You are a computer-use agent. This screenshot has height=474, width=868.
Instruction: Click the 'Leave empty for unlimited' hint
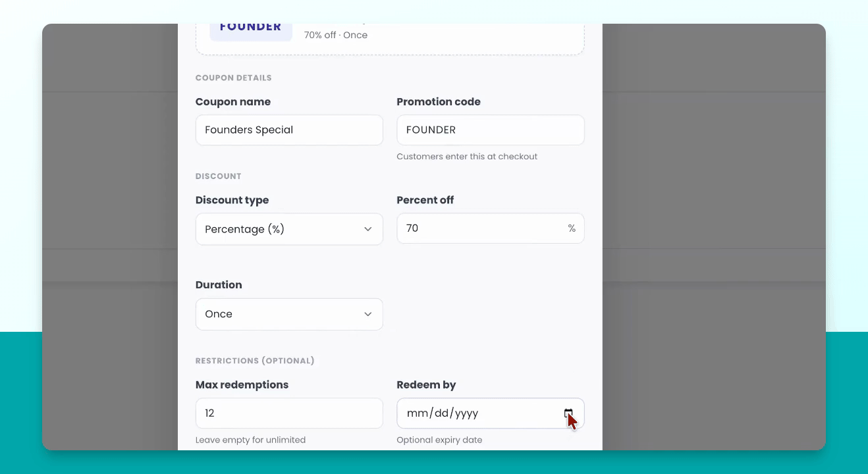coord(250,440)
